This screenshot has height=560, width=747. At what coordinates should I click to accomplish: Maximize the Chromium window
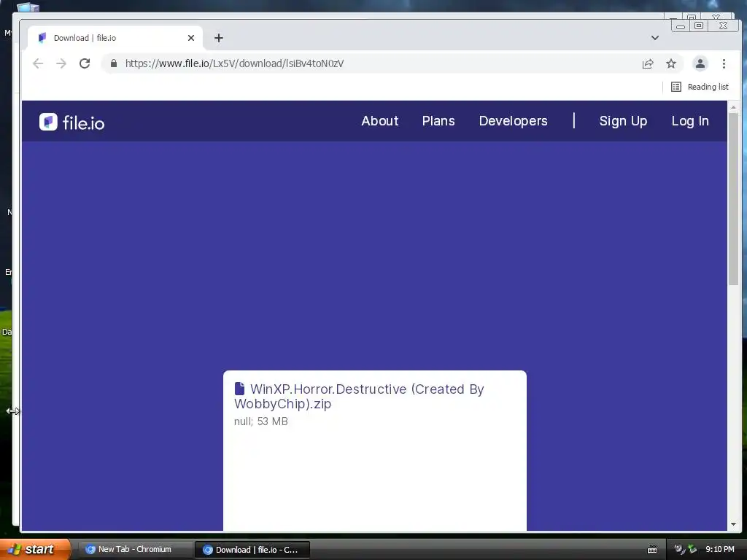pos(699,26)
